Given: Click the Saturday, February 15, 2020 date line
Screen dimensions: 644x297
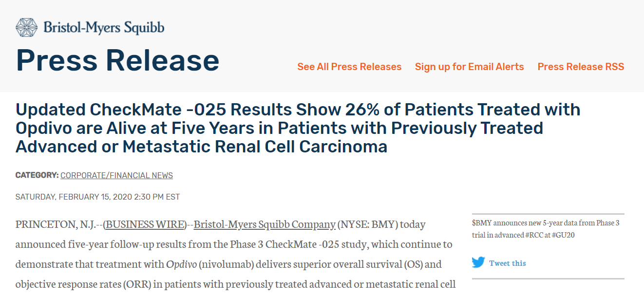Looking at the screenshot, I should point(97,197).
